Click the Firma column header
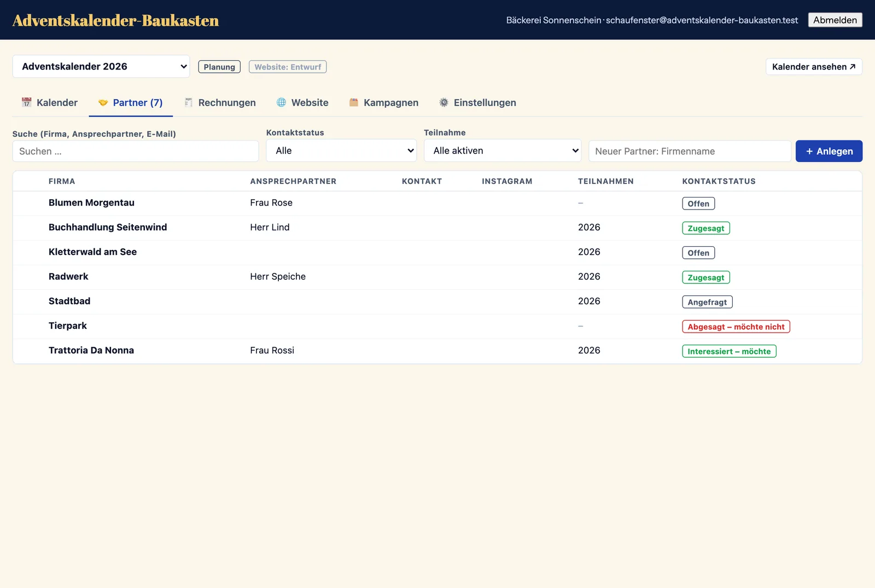 coord(62,181)
